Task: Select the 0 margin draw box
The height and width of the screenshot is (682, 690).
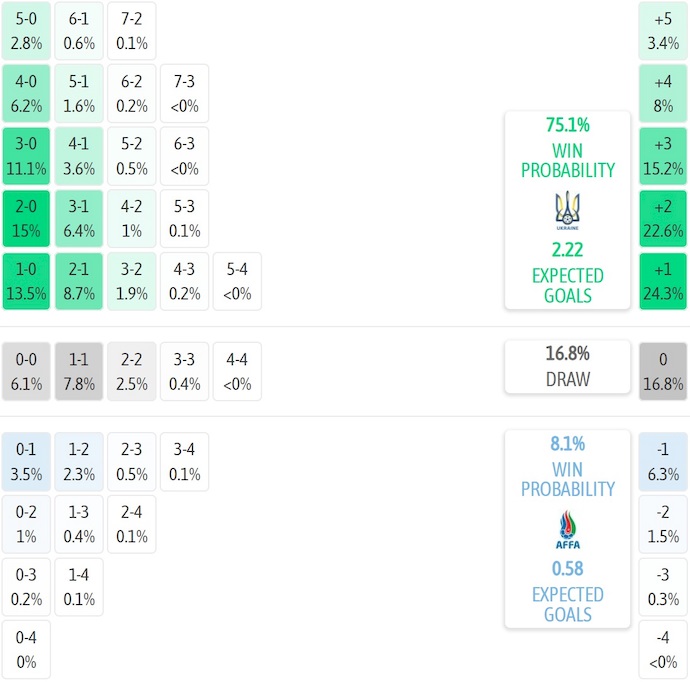Action: (x=663, y=371)
